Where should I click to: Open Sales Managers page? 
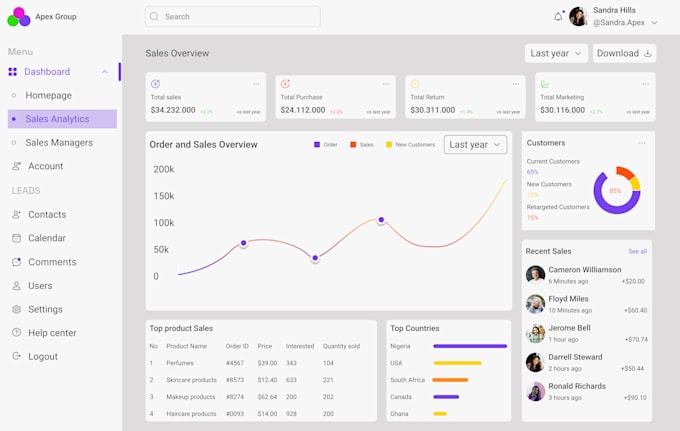(59, 143)
